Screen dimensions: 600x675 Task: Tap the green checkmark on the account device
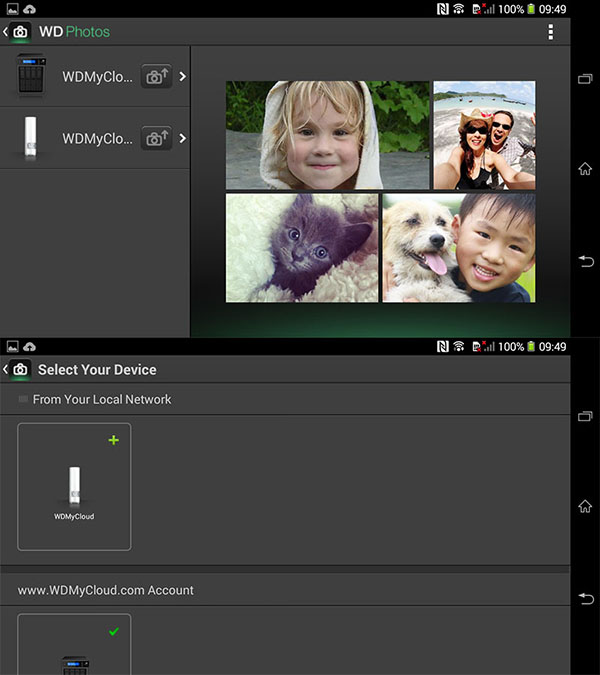(x=114, y=632)
